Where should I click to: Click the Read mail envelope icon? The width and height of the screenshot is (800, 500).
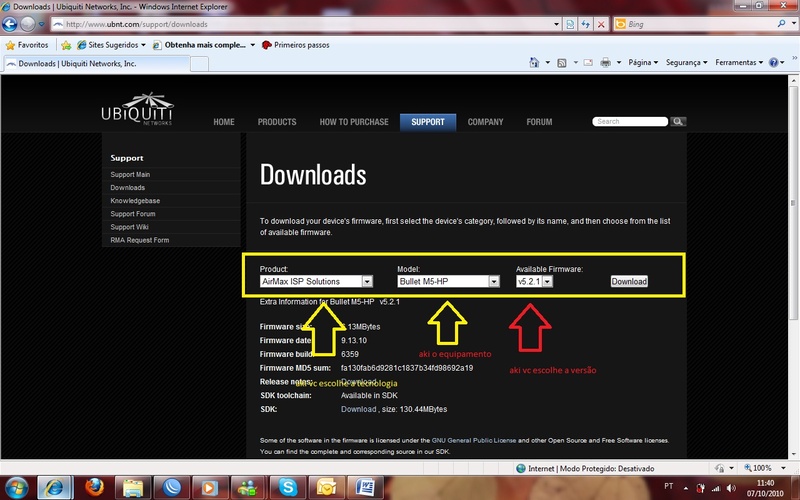(x=588, y=62)
